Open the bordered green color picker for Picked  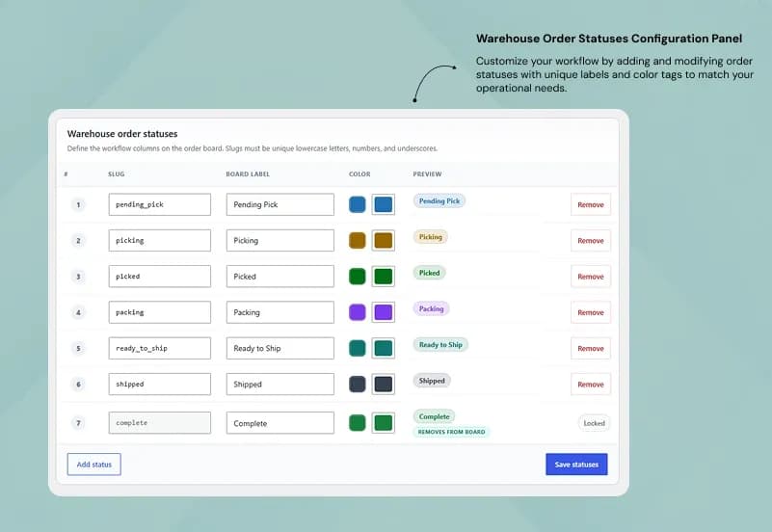pos(383,276)
